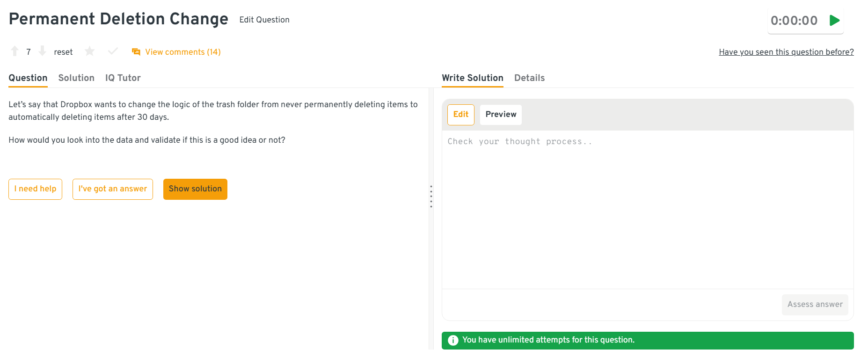
Task: Open the IQ Tutor tab
Action: tap(123, 78)
